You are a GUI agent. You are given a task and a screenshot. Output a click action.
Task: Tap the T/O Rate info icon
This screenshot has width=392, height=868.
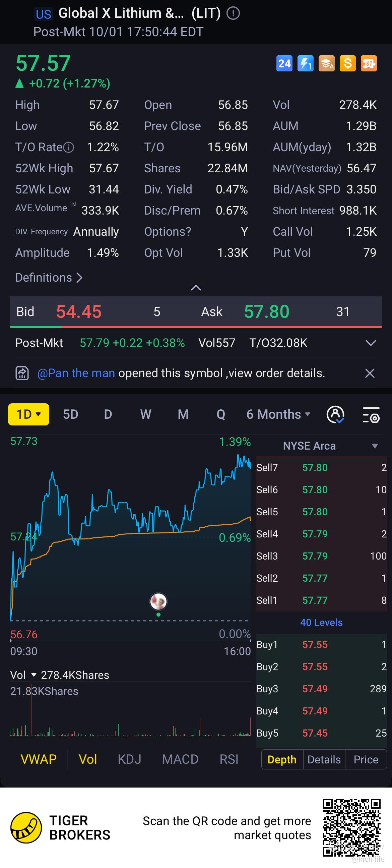pyautogui.click(x=69, y=147)
